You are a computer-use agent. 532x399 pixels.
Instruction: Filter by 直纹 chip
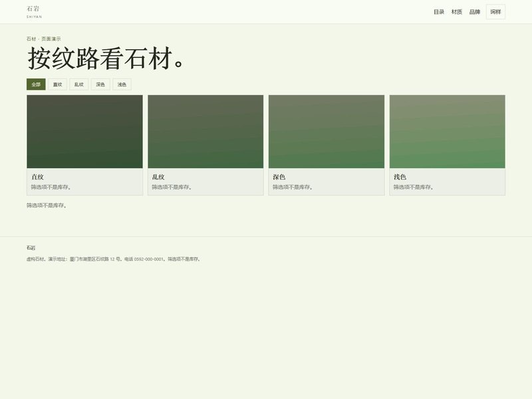(x=58, y=84)
